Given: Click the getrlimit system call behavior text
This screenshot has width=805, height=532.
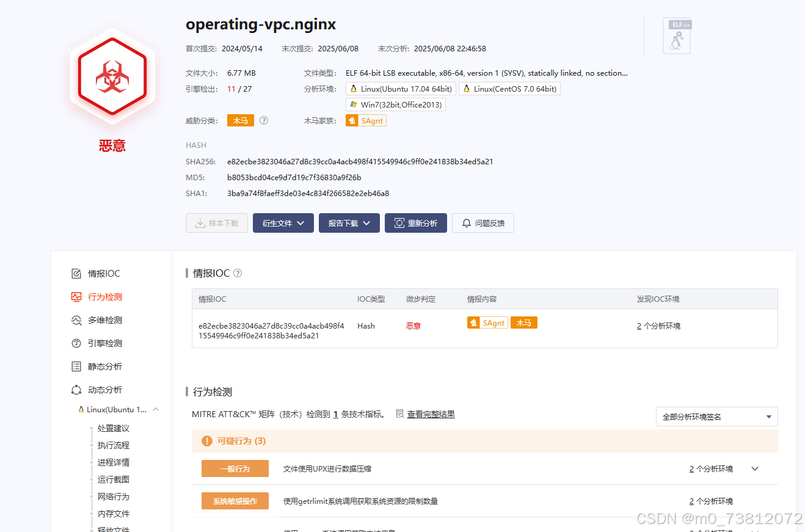Looking at the screenshot, I should point(361,501).
